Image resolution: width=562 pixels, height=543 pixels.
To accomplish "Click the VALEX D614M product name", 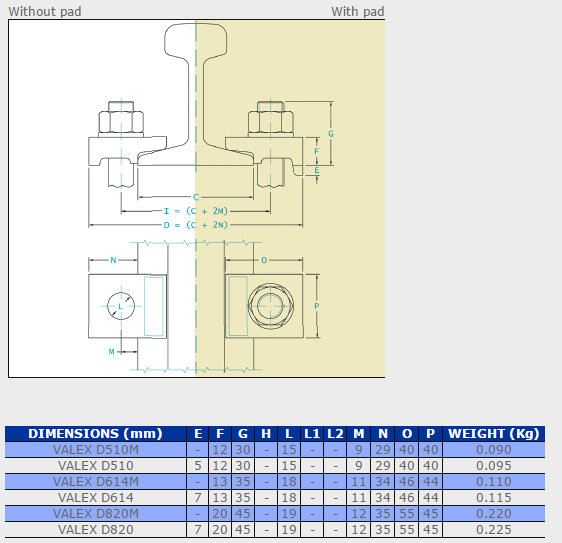I will pos(96,482).
